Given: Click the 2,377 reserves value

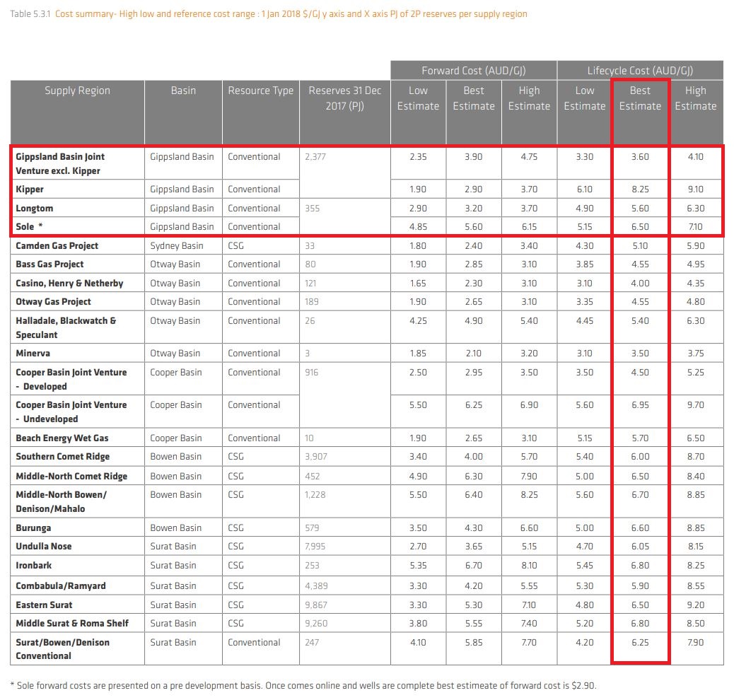Looking at the screenshot, I should 315,157.
